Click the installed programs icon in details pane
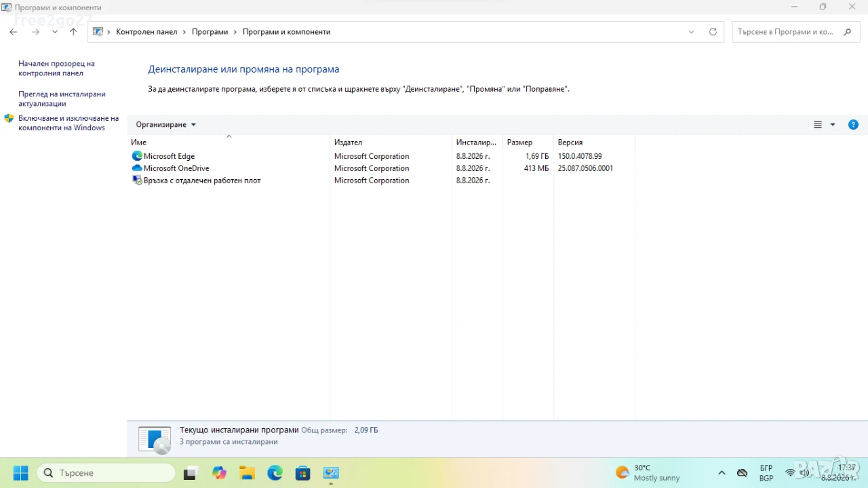The height and width of the screenshot is (488, 868). 155,439
